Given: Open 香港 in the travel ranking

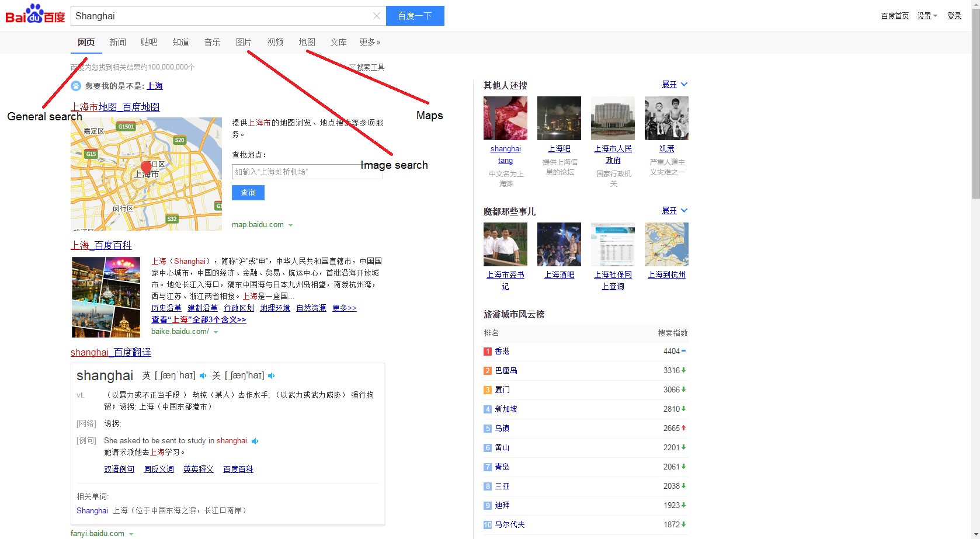Looking at the screenshot, I should [502, 351].
